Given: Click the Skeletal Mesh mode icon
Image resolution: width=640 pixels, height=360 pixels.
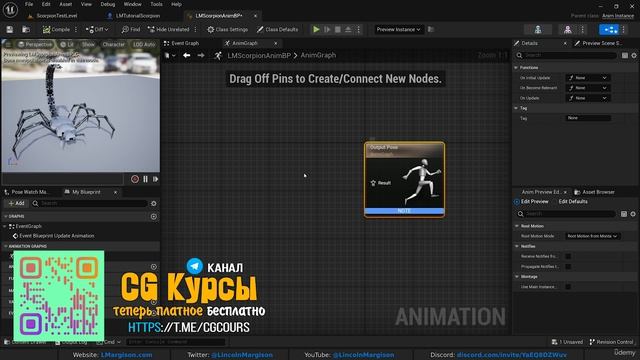Looking at the screenshot, I should [567, 29].
